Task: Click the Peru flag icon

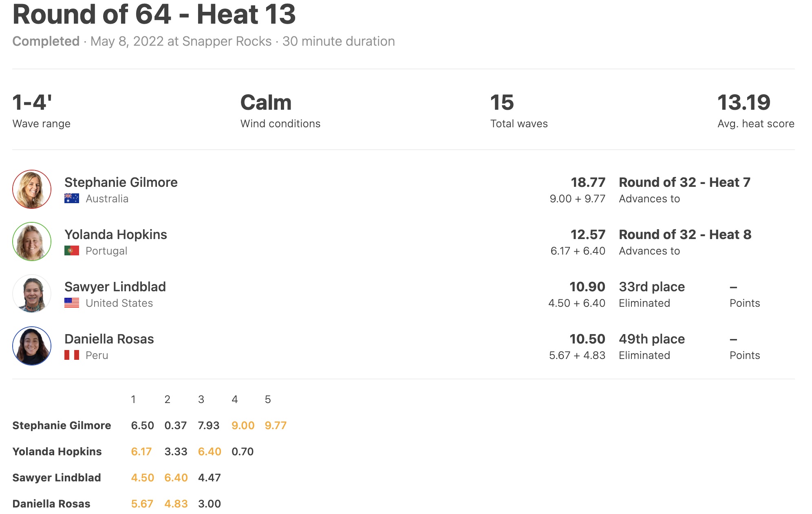Action: pos(72,355)
